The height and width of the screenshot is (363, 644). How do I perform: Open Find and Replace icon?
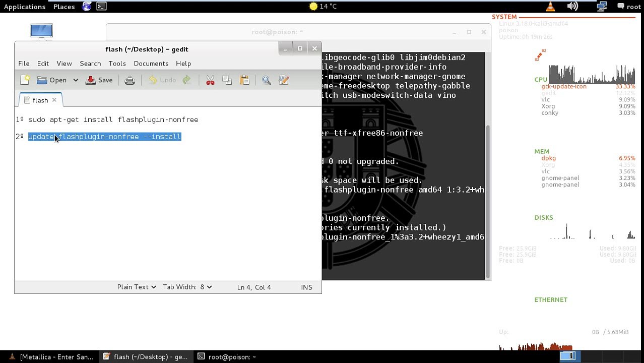pos(284,80)
